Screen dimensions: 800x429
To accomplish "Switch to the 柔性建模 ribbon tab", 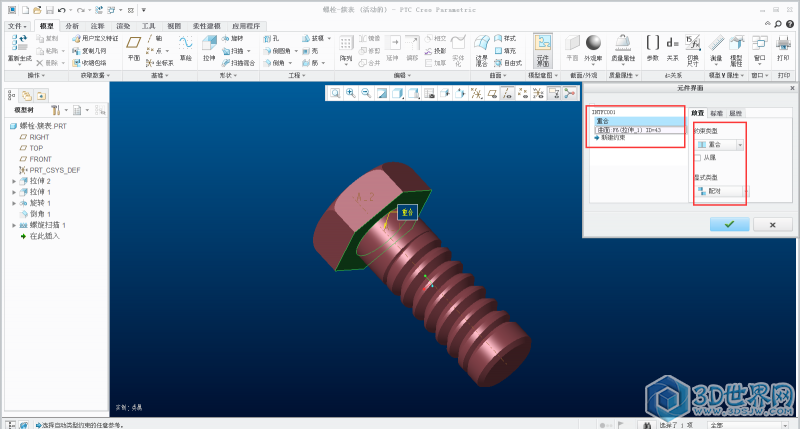I will coord(207,26).
